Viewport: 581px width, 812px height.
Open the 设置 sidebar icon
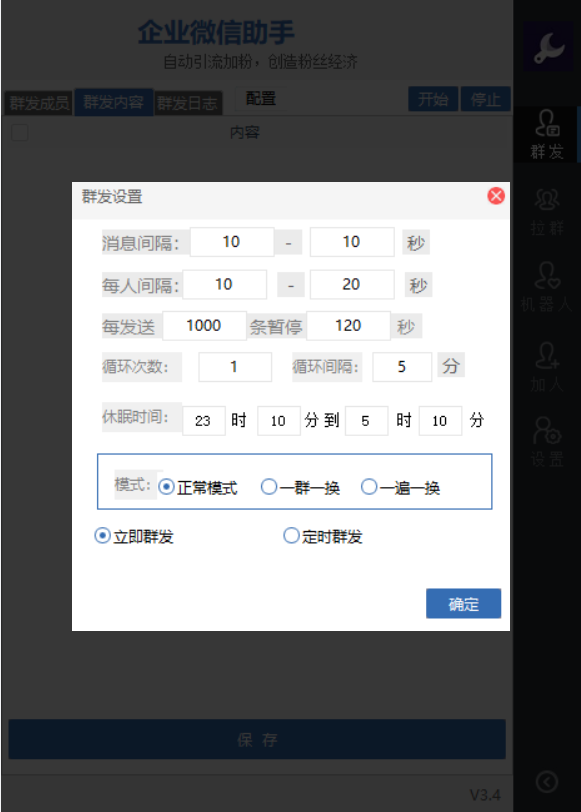pos(547,442)
